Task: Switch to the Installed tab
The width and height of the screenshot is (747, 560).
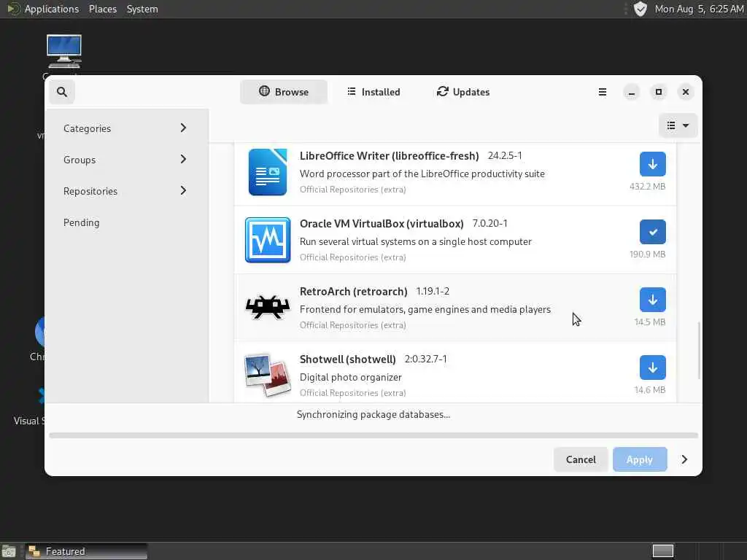Action: pyautogui.click(x=373, y=92)
